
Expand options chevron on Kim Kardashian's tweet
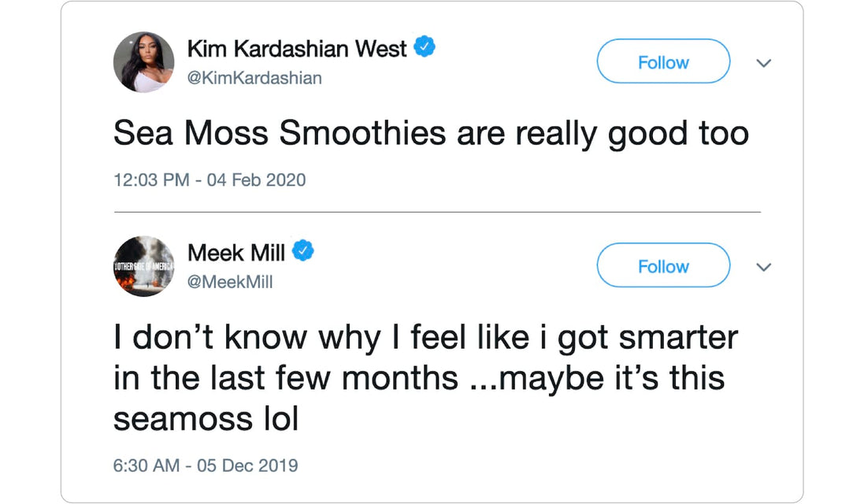[762, 63]
